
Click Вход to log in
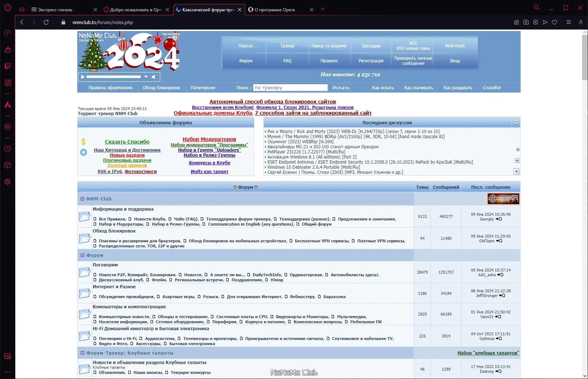point(455,61)
